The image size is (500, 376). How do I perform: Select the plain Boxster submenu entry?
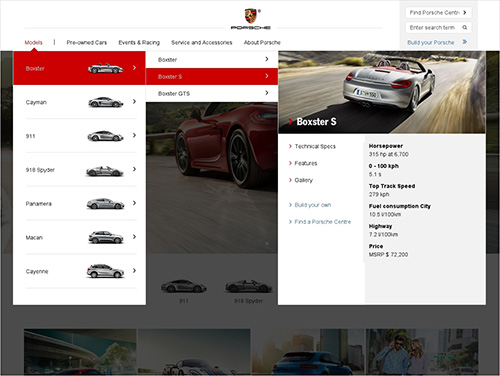(x=212, y=59)
